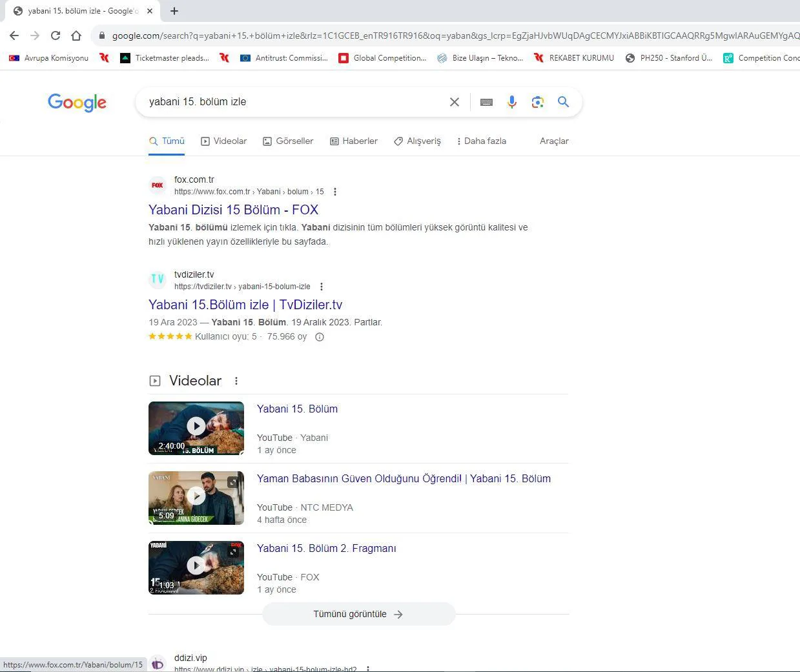Switch to the Haberler tab
The width and height of the screenshot is (800, 672).
[x=354, y=141]
